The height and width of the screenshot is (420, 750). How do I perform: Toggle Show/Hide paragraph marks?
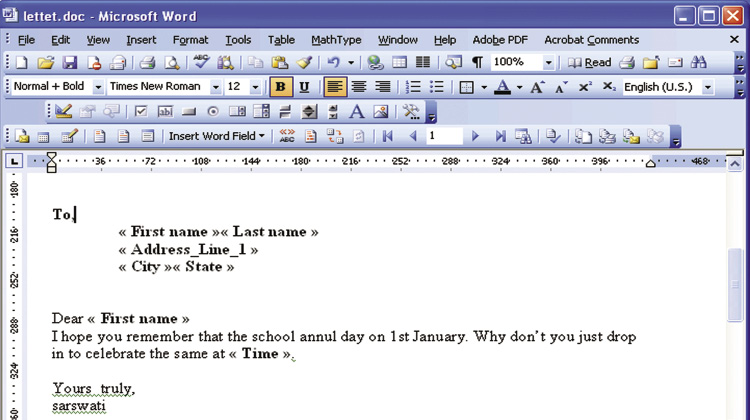(x=477, y=63)
